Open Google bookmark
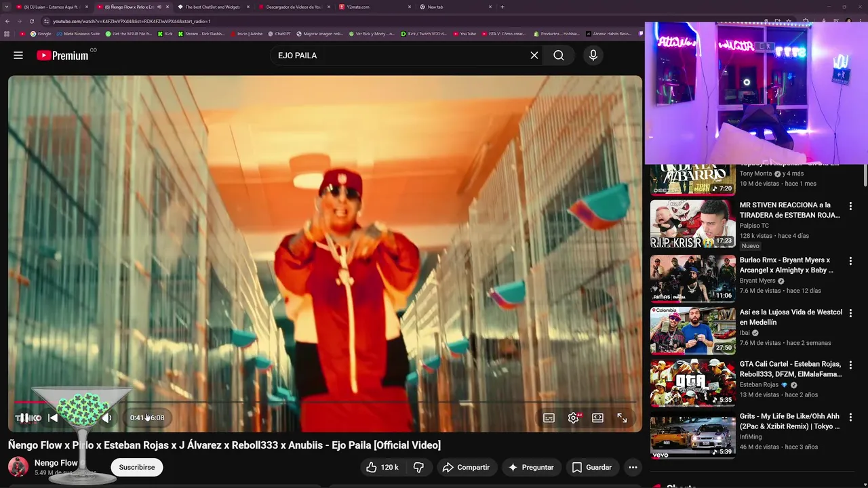Image resolution: width=868 pixels, height=488 pixels. click(x=41, y=34)
